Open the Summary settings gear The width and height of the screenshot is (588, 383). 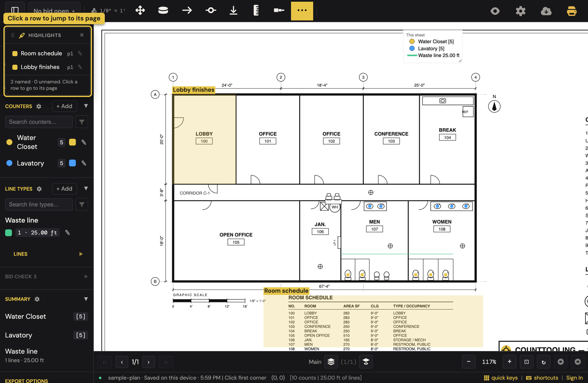pos(37,299)
